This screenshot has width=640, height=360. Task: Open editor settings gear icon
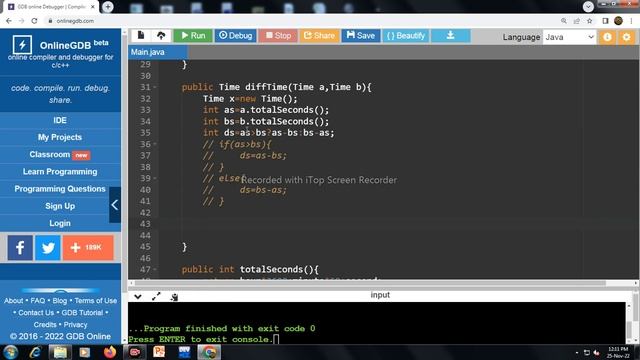[x=627, y=37]
